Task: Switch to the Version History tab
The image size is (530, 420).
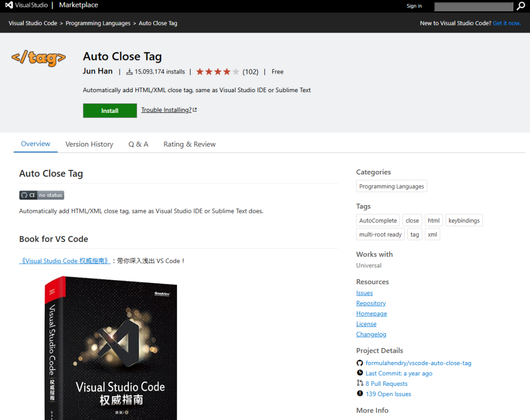Action: [89, 144]
